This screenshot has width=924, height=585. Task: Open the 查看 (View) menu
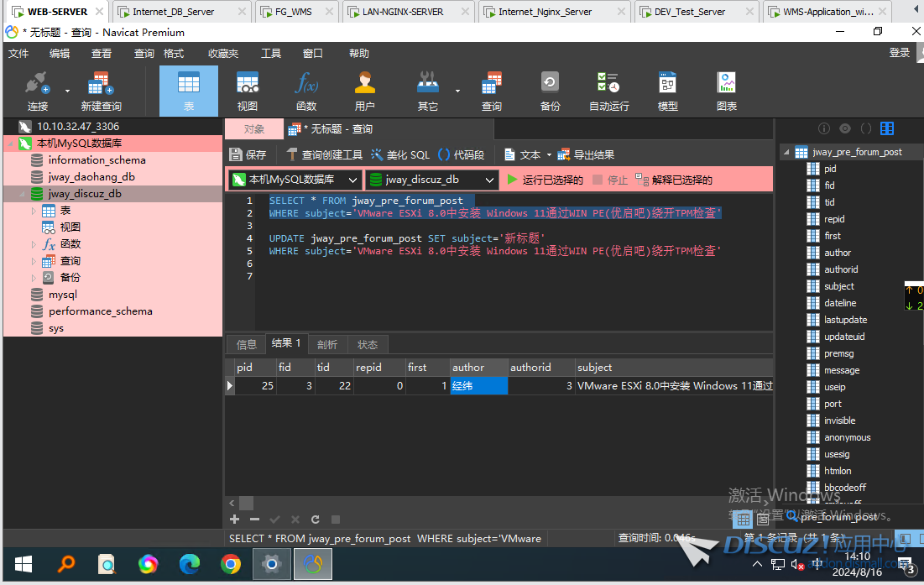click(102, 54)
